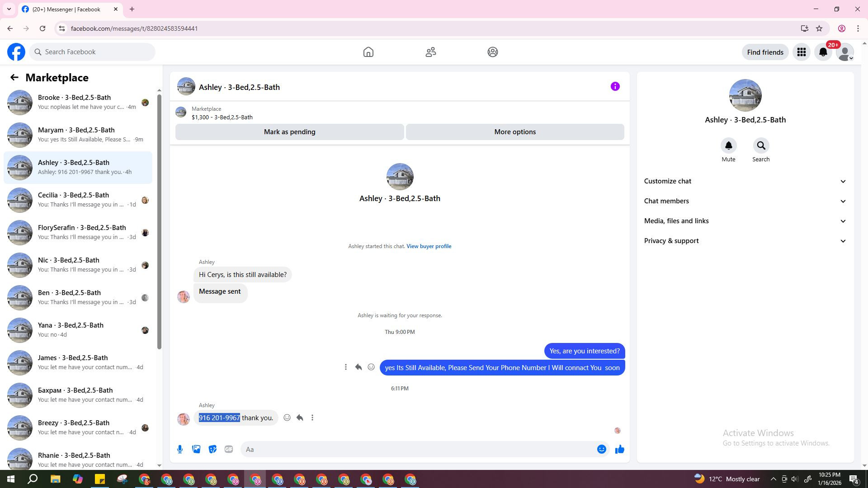Open the sticker picker icon
This screenshot has height=488, width=868.
click(x=212, y=449)
